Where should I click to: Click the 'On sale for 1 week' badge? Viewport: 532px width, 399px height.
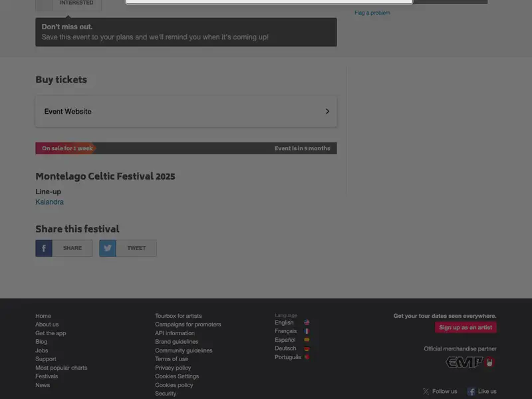click(x=67, y=148)
